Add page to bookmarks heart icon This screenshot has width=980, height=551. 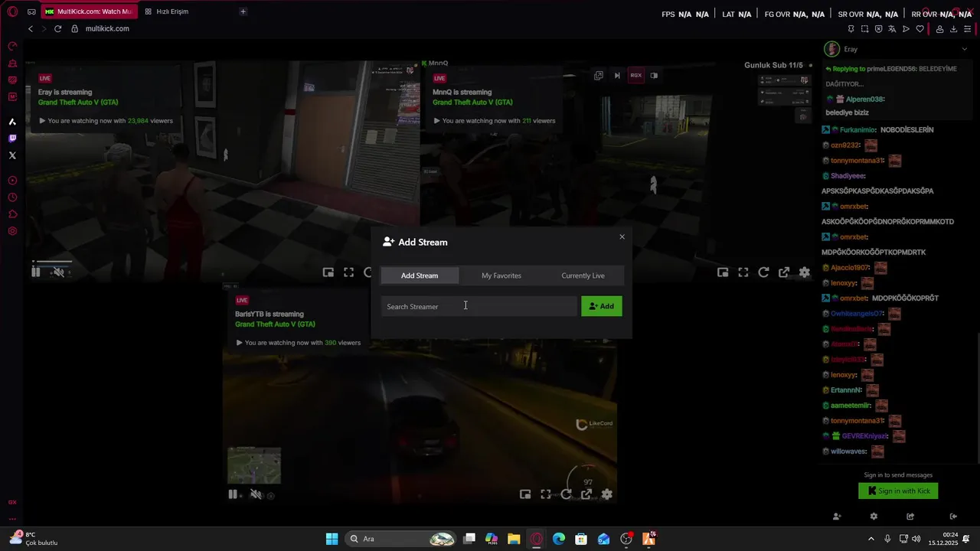tap(920, 29)
